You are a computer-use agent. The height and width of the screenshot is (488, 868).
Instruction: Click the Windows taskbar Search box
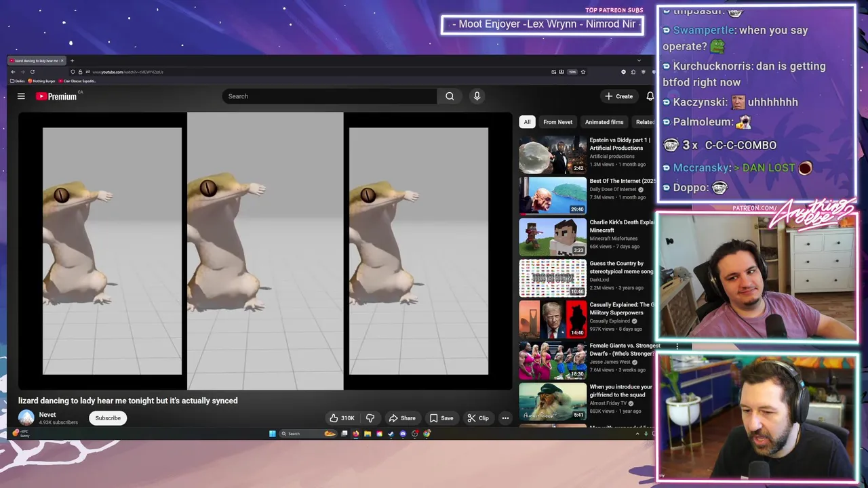309,434
